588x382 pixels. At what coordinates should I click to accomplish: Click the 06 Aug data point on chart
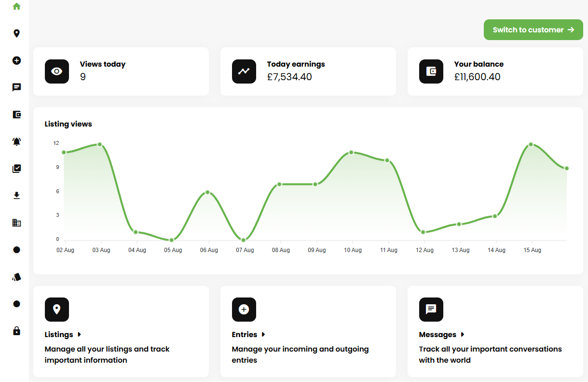pos(207,192)
